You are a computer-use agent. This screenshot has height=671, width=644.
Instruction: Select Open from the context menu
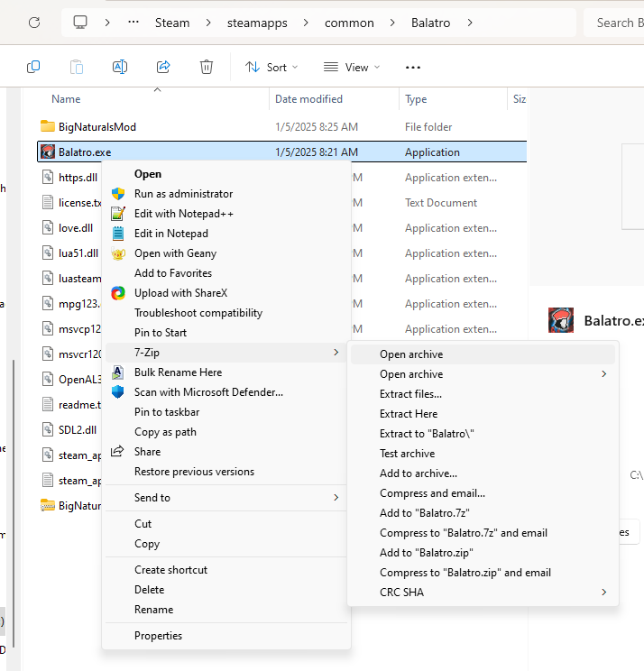(x=225, y=174)
